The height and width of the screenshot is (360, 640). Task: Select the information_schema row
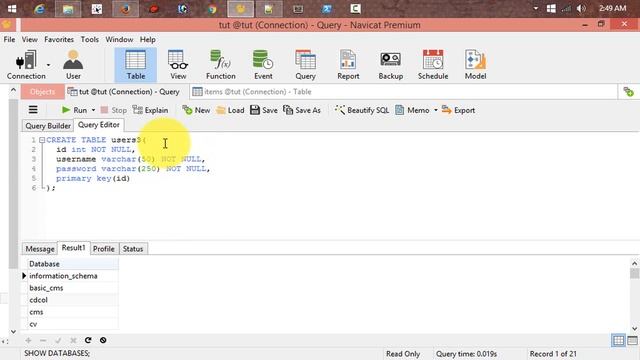point(73,276)
